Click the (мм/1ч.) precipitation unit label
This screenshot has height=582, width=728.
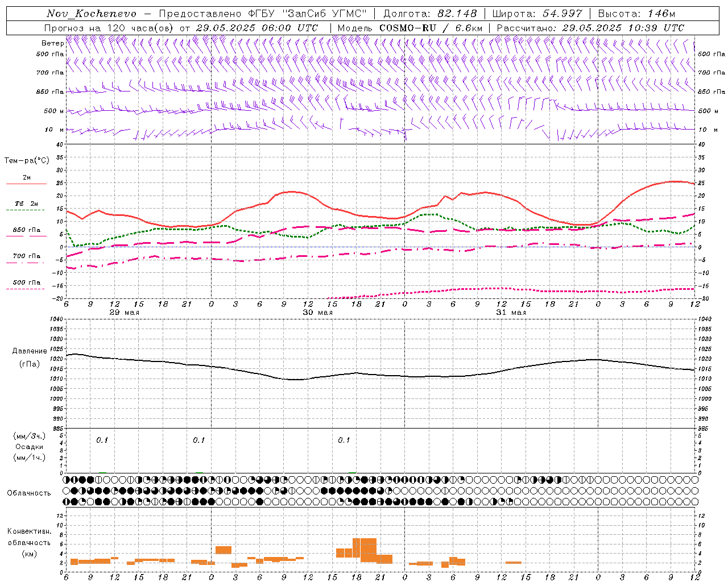[x=30, y=458]
